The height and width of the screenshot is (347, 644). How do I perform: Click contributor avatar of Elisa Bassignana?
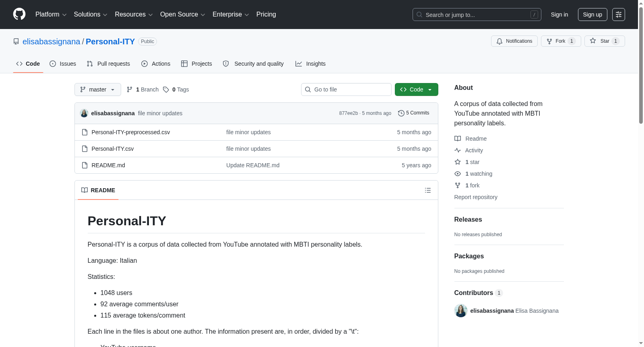461,311
